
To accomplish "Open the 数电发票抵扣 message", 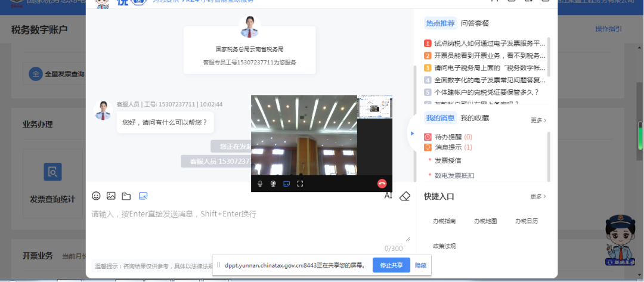I will click(x=454, y=175).
